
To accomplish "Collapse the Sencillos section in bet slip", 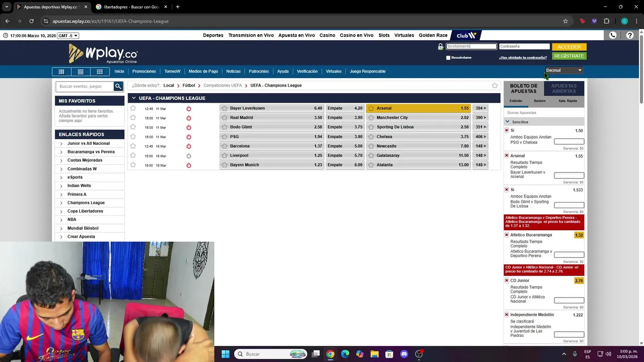I will tap(508, 122).
